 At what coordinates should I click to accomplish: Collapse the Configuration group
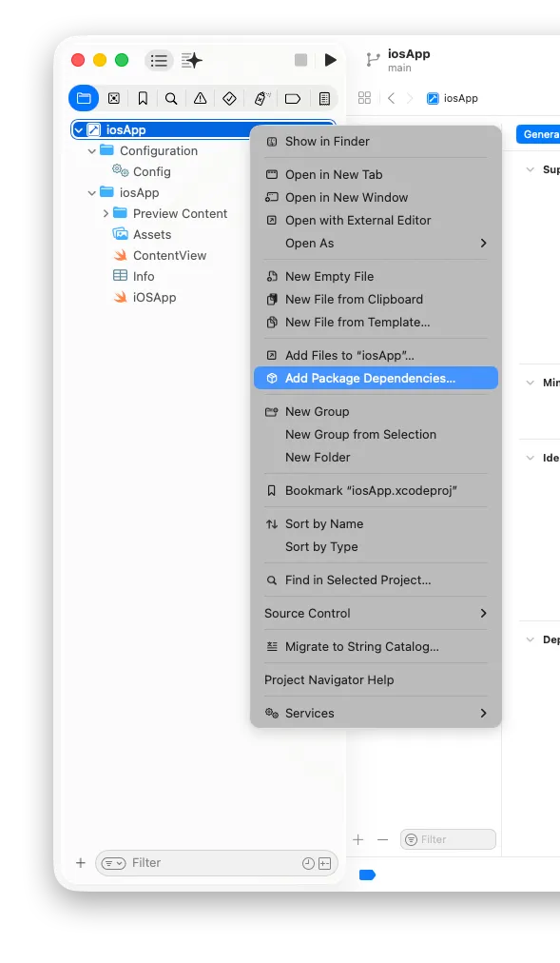click(x=92, y=150)
